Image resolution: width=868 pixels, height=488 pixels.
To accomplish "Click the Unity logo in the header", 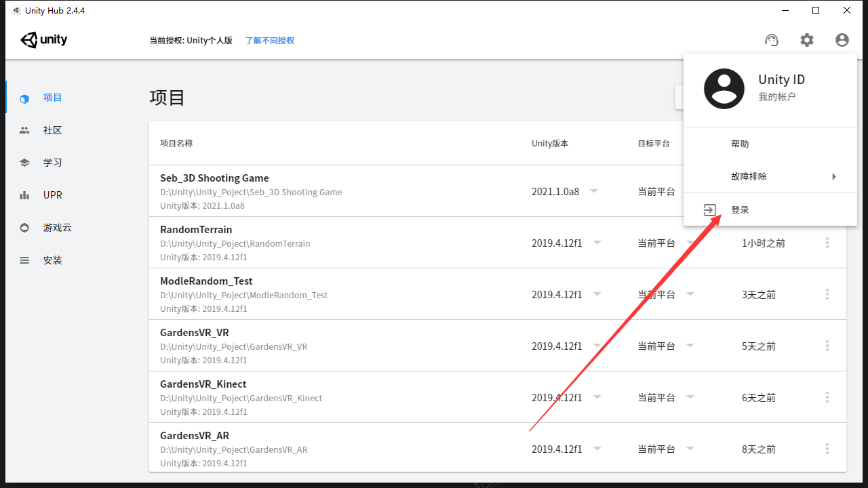I will (x=43, y=40).
